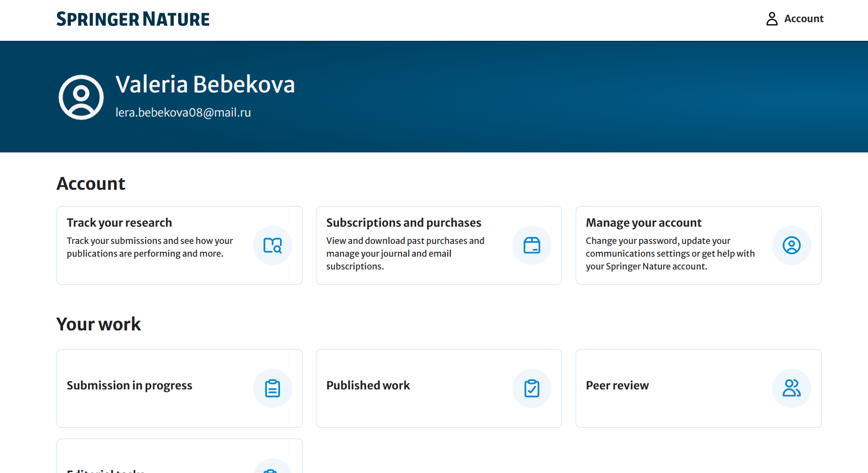
Task: Open Track your research heading
Action: 120,223
